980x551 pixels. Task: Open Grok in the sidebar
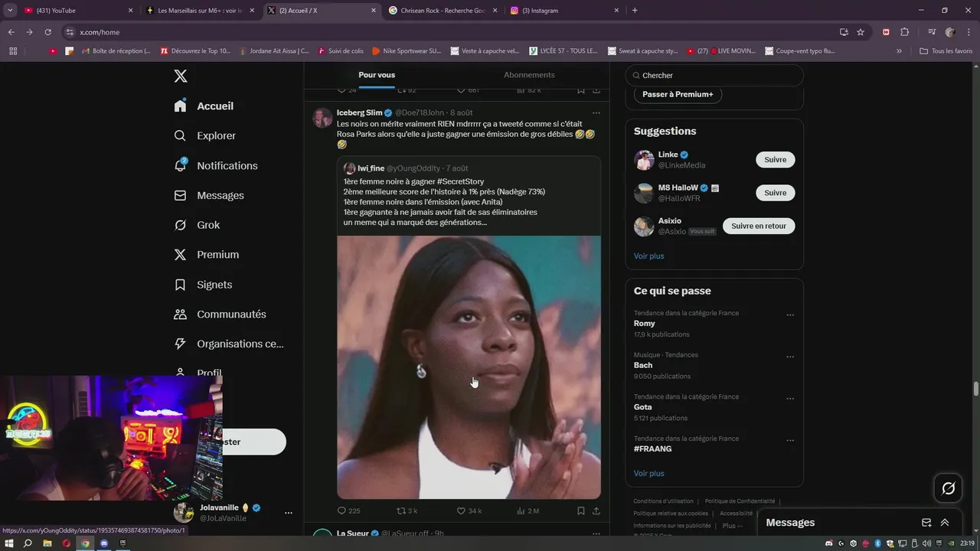point(197,225)
